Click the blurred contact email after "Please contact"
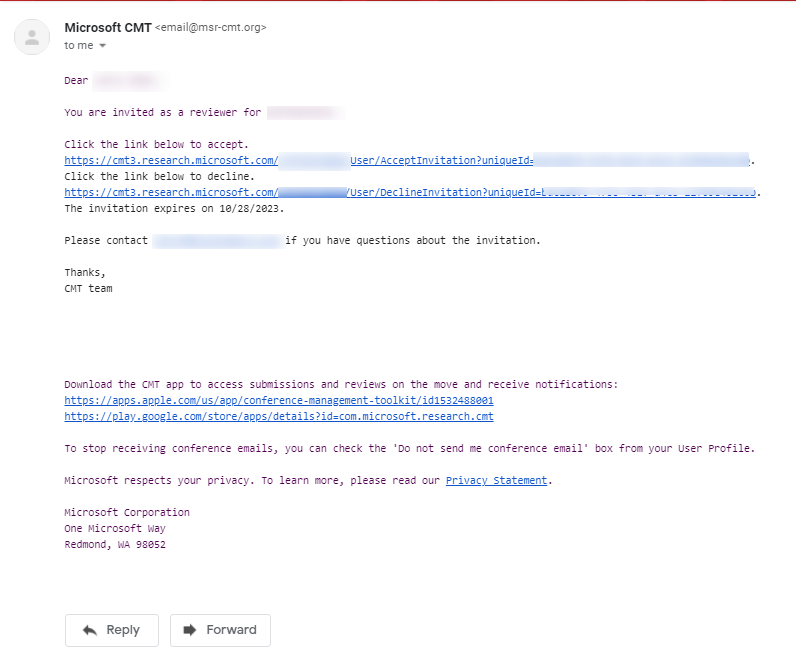The height and width of the screenshot is (664, 796). coord(217,241)
